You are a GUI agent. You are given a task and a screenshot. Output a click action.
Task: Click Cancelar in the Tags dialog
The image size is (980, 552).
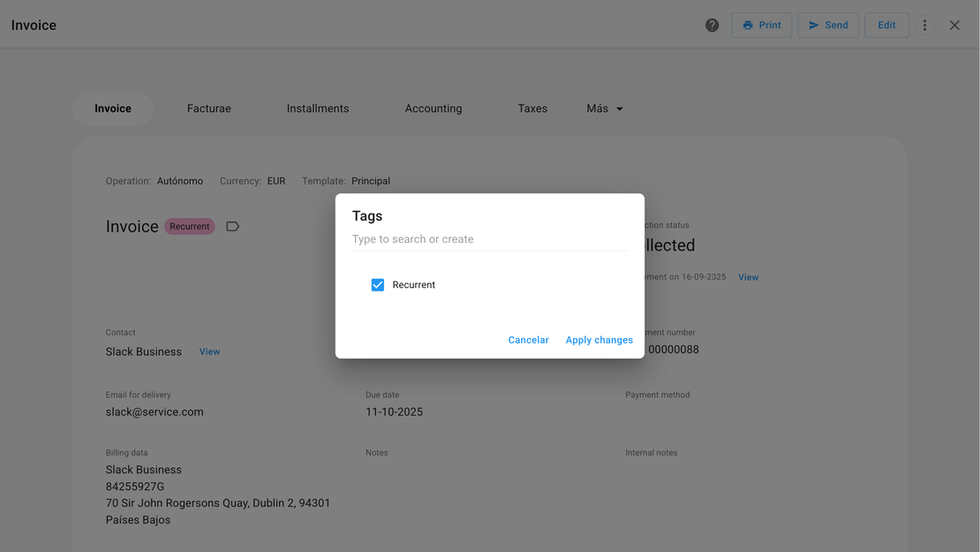click(528, 340)
